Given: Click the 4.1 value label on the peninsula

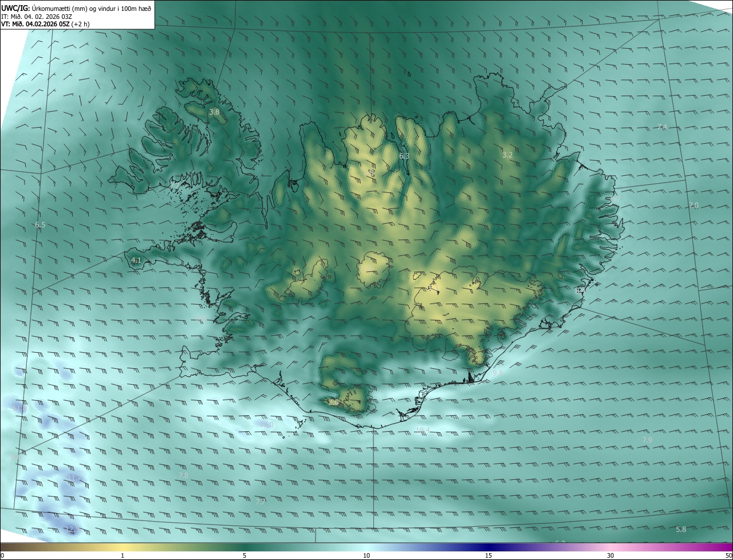Looking at the screenshot, I should [x=136, y=261].
